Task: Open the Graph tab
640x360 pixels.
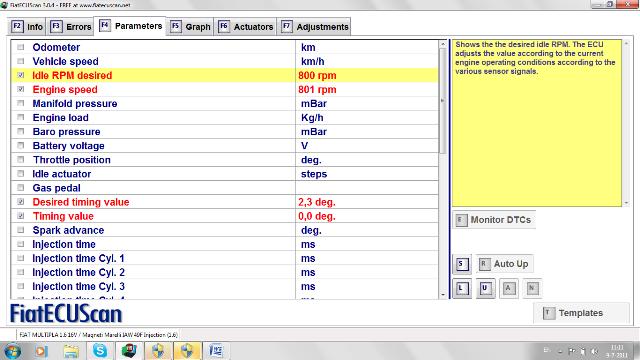Action: coord(190,27)
